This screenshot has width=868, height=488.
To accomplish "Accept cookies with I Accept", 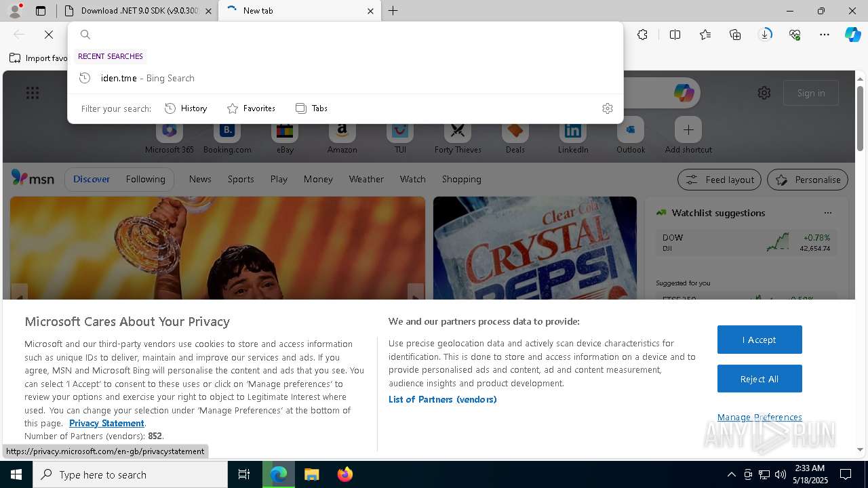I will [x=759, y=340].
